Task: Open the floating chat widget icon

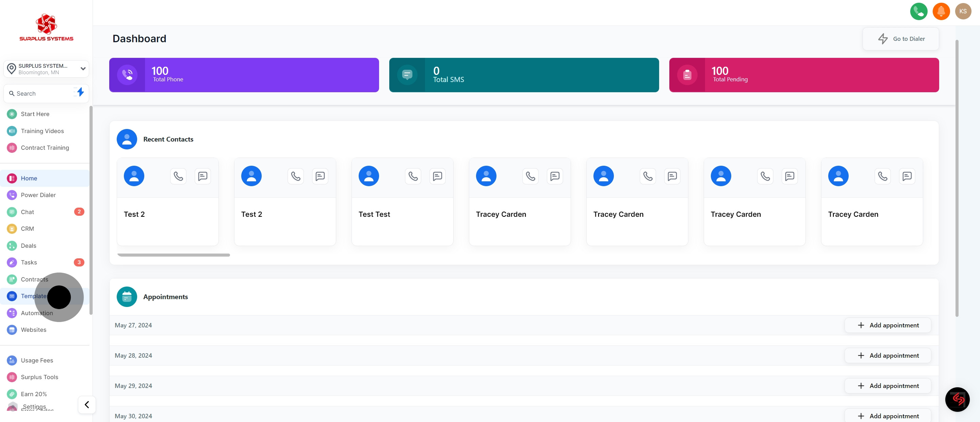Action: [957, 399]
